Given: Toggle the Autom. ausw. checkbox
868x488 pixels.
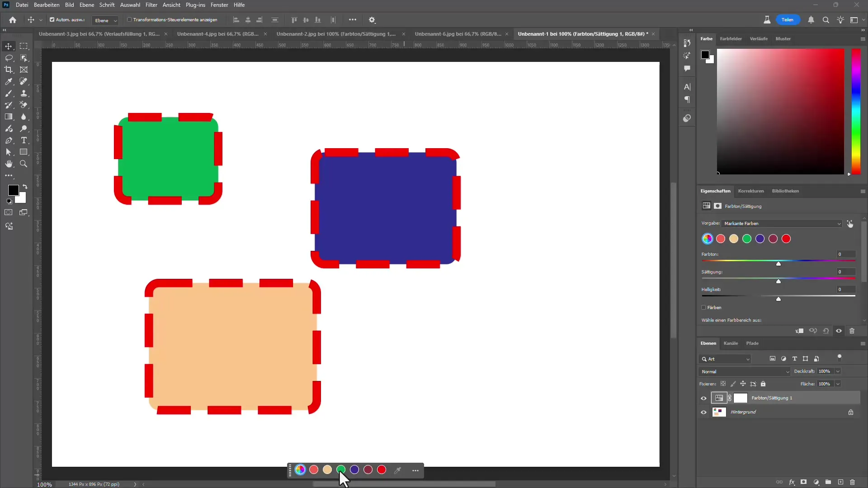Looking at the screenshot, I should pos(52,20).
